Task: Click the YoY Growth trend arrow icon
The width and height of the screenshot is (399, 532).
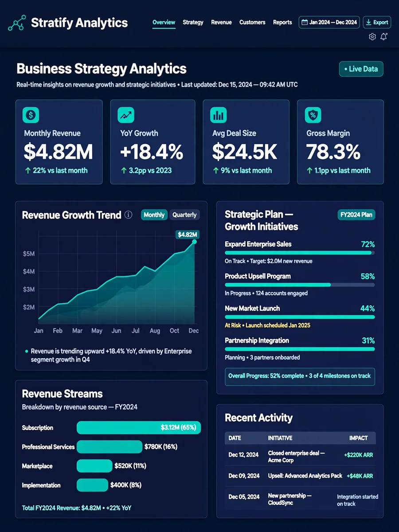Action: point(126,115)
